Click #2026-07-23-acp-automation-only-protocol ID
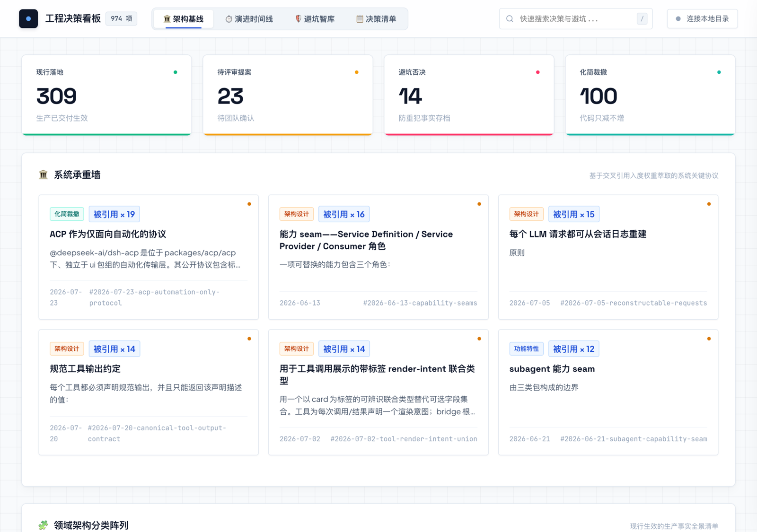757x532 pixels. 154,297
